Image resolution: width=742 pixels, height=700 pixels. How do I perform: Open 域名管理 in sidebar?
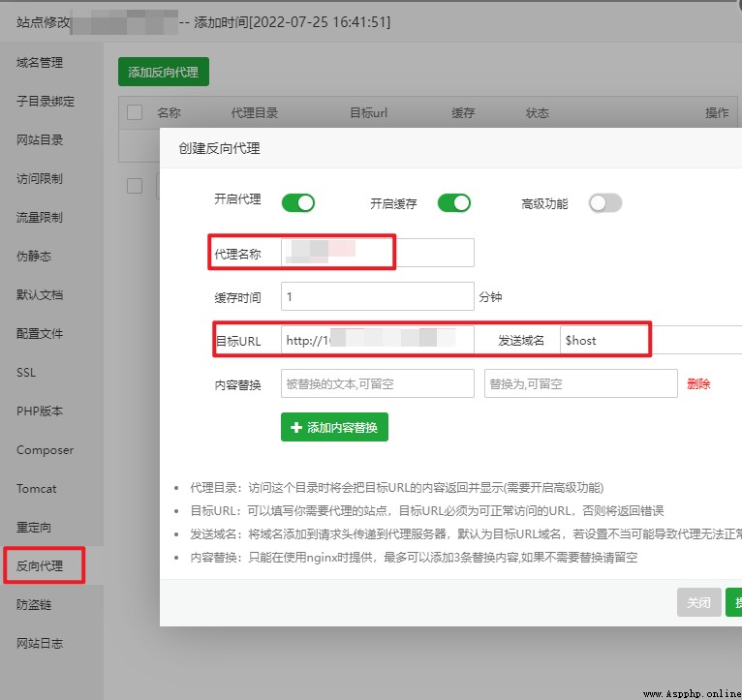40,62
